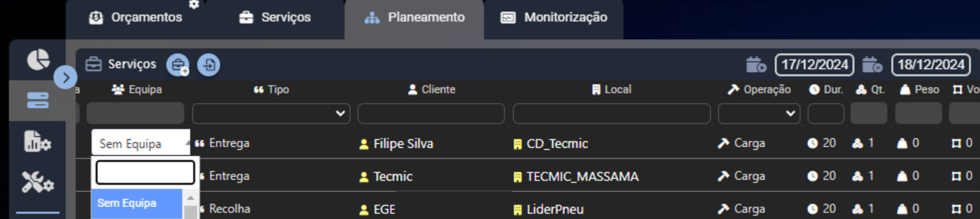The width and height of the screenshot is (980, 219).
Task: Open the Tipo filter dropdown
Action: (271, 113)
